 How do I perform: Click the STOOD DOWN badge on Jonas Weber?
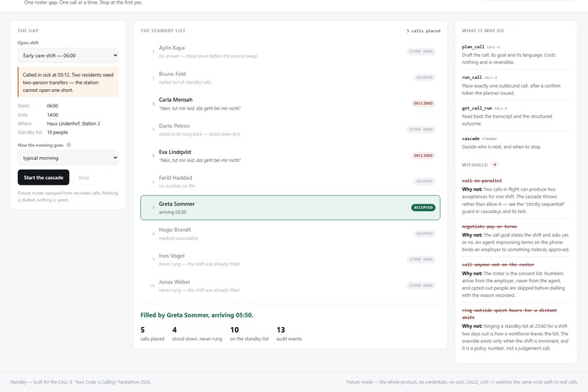point(421,285)
